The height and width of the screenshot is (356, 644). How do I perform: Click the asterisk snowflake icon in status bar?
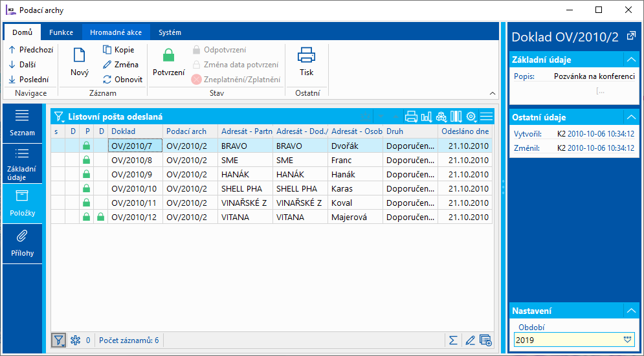76,340
